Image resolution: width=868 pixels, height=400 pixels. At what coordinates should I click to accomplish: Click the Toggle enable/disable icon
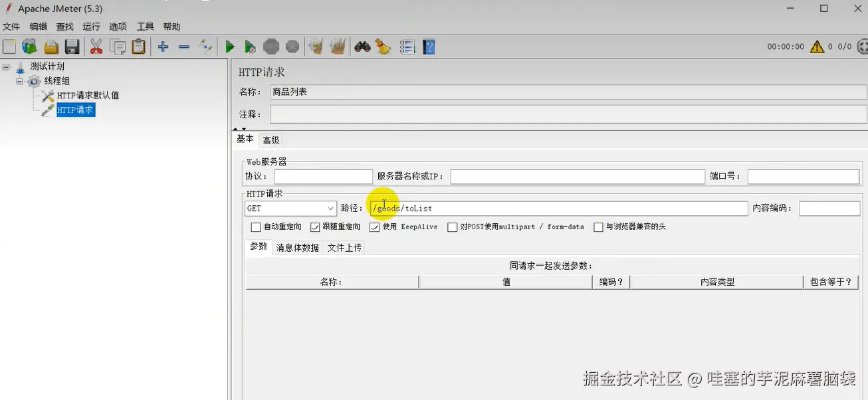[x=205, y=47]
